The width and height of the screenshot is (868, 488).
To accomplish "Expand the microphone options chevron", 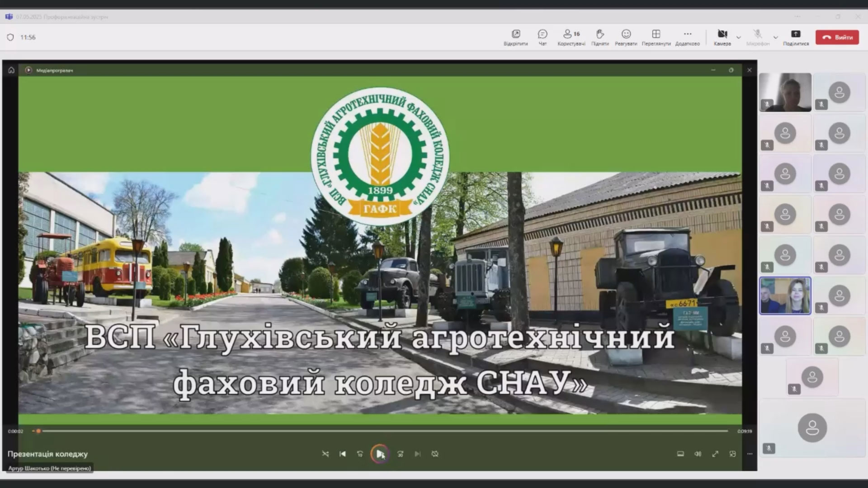I will [x=775, y=38].
